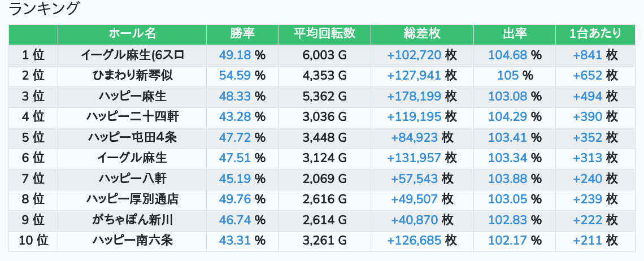Click the +126,685 total difference link
The height and width of the screenshot is (261, 644).
414,241
